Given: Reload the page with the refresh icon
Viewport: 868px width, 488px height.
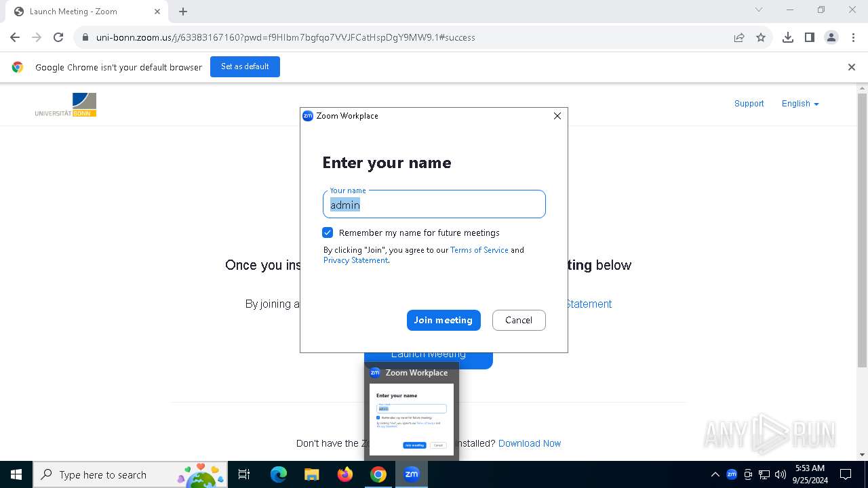Looking at the screenshot, I should click(x=58, y=37).
